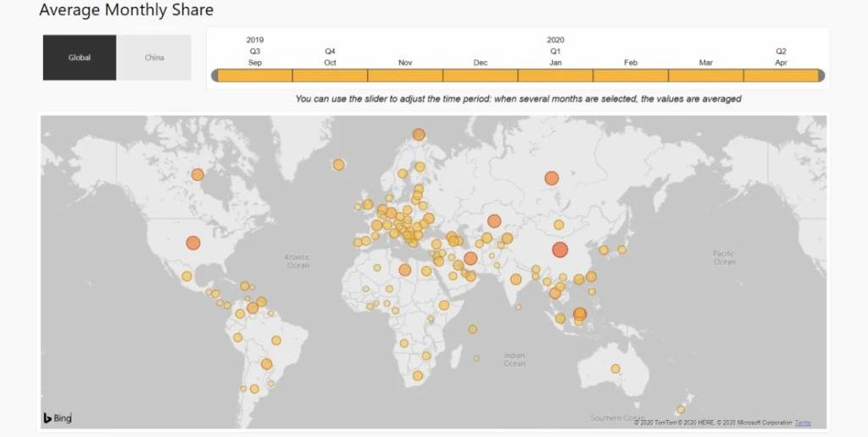Choose the Dec segment on the timeline
The width and height of the screenshot is (868, 437).
pos(481,76)
